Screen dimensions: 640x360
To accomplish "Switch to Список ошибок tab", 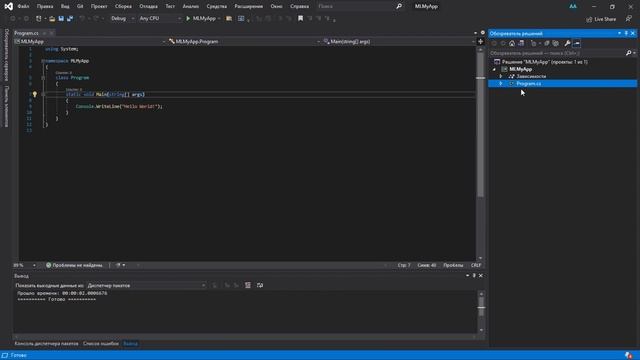I will (101, 344).
